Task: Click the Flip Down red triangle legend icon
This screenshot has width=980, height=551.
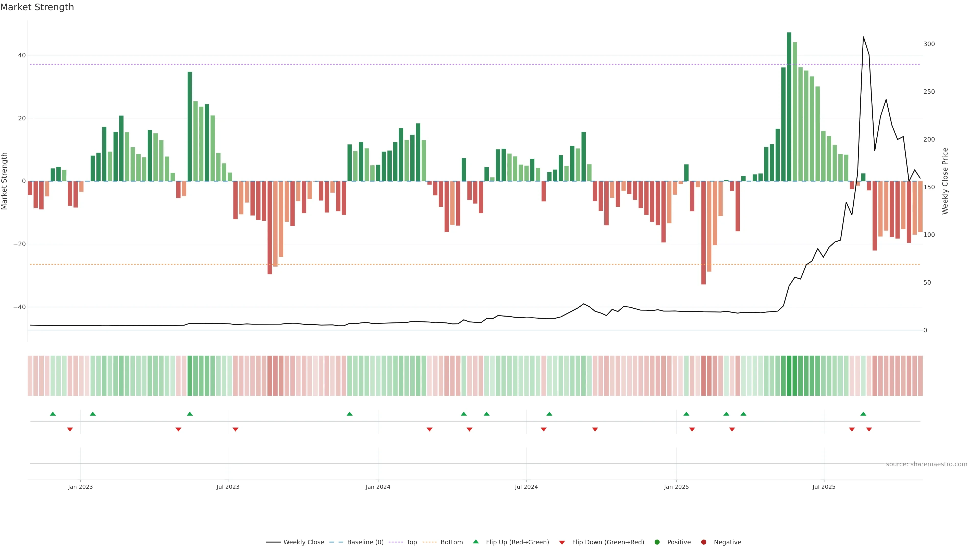Action: coord(562,542)
